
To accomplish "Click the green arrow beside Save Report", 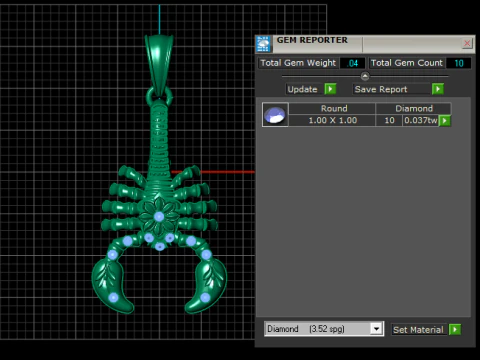I will [438, 89].
